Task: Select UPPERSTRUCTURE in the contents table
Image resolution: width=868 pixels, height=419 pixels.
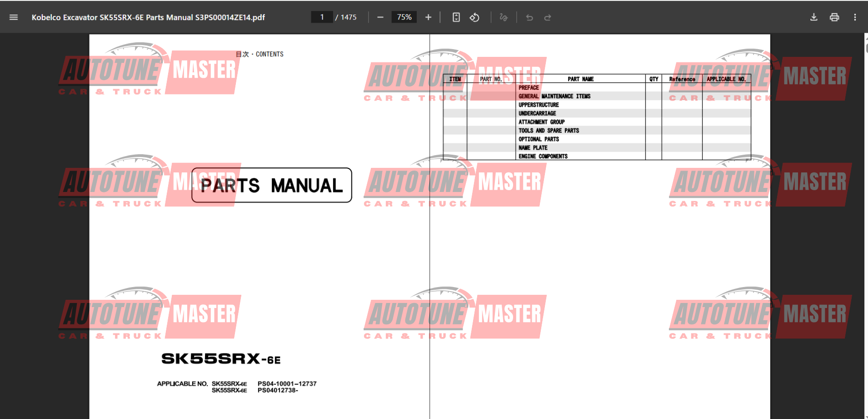Action: coord(539,105)
